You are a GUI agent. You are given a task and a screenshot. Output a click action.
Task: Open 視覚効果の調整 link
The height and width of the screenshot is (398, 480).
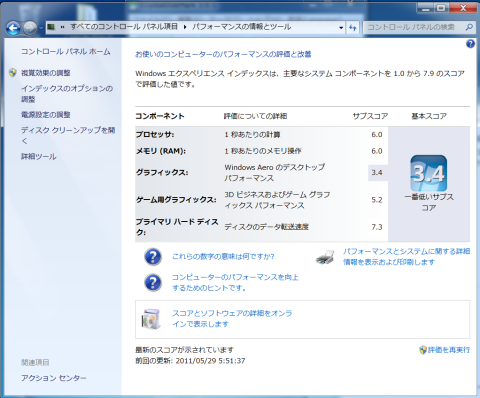click(46, 73)
